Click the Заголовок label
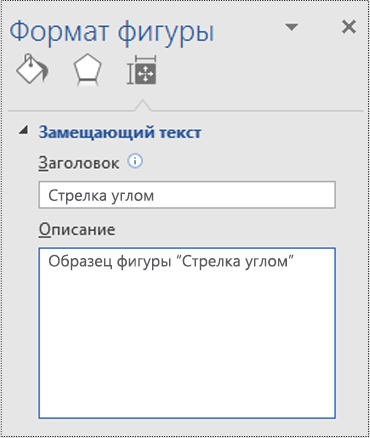Image resolution: width=370 pixels, height=438 pixels. click(x=79, y=163)
